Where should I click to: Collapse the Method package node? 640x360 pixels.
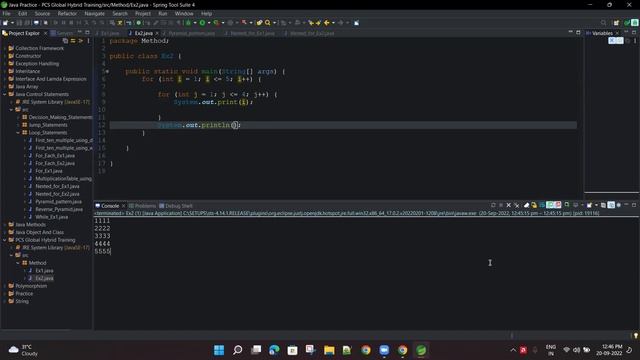point(18,263)
